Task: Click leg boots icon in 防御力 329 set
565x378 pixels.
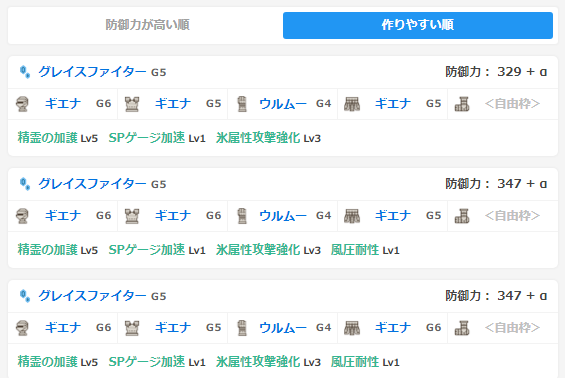Action: (x=462, y=104)
